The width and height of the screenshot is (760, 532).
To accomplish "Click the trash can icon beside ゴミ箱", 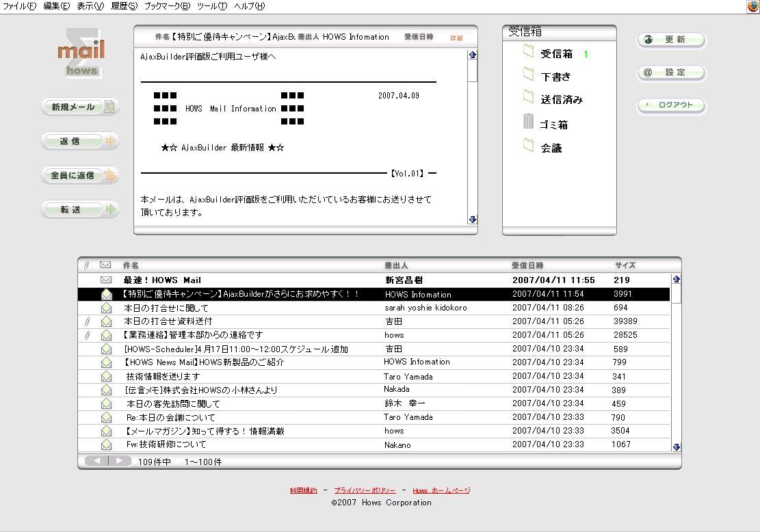I will pyautogui.click(x=528, y=121).
